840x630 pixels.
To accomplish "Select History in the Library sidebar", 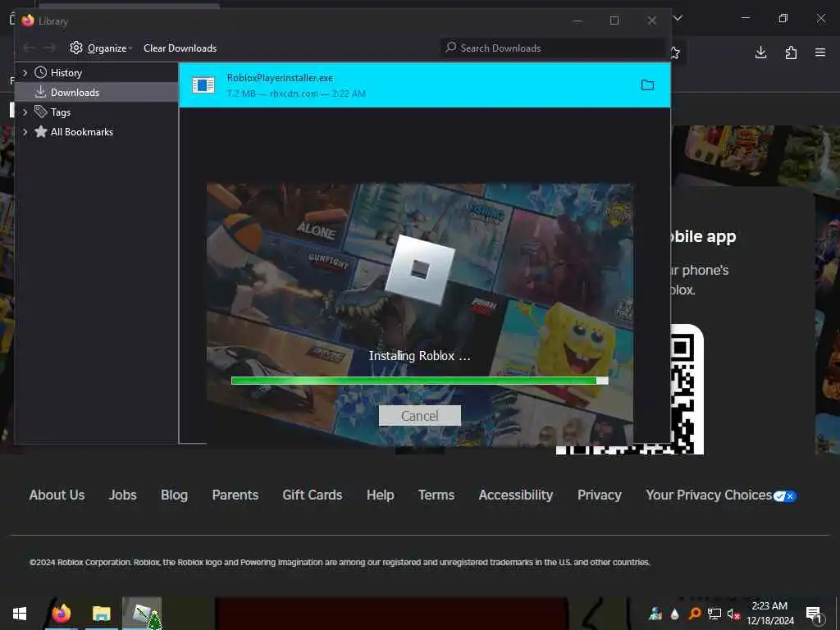I will [x=66, y=73].
